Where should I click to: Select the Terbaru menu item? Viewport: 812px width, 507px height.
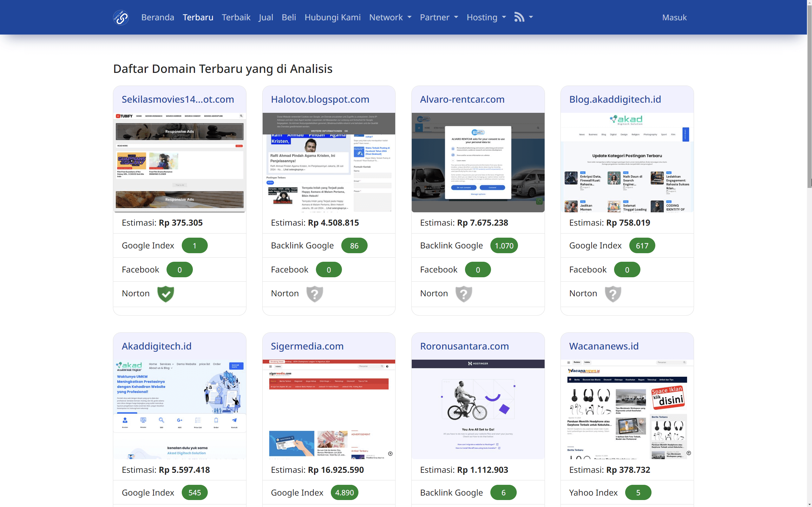pos(198,17)
